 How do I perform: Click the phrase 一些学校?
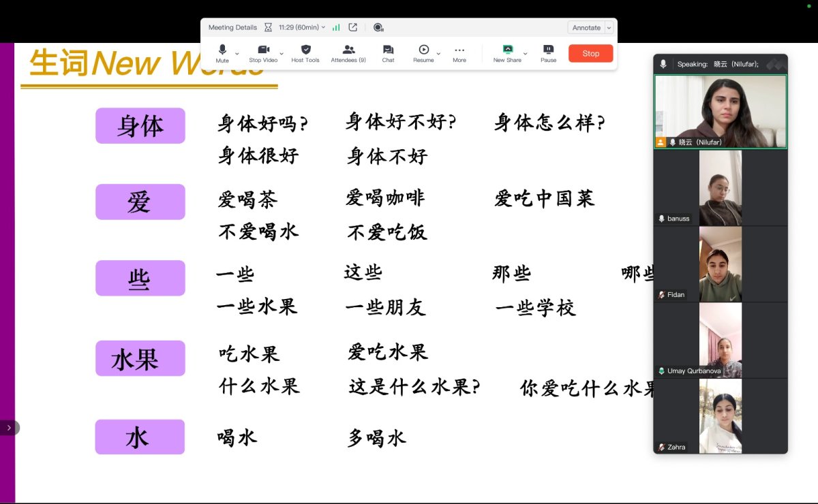(536, 308)
